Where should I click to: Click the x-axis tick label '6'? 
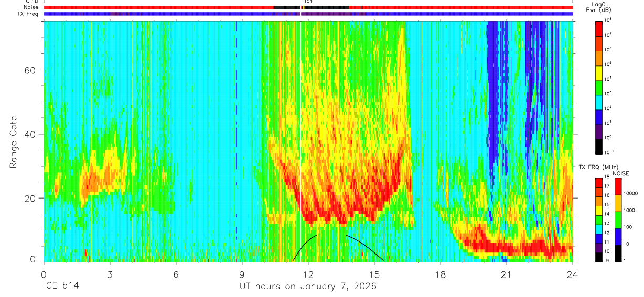pyautogui.click(x=176, y=274)
